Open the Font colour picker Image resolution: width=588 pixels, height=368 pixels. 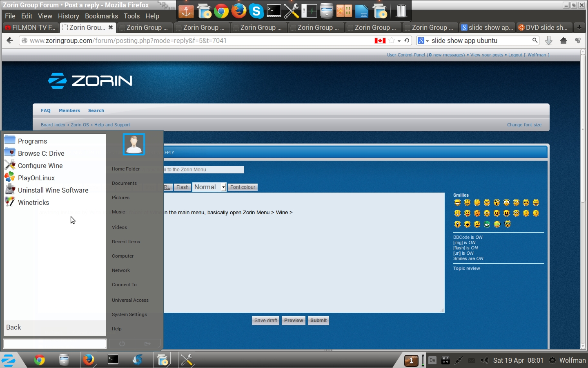point(243,187)
